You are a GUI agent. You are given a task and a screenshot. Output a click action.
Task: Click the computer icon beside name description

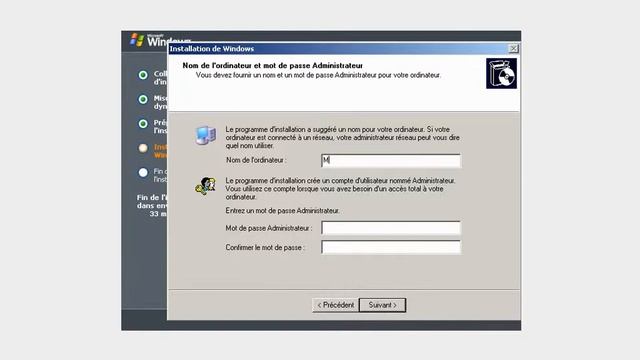tap(205, 135)
